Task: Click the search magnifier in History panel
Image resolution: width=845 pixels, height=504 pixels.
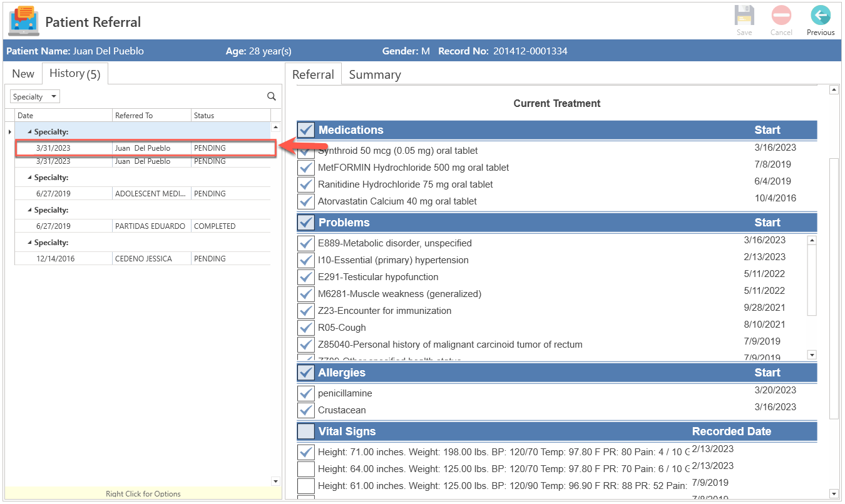Action: point(272,96)
